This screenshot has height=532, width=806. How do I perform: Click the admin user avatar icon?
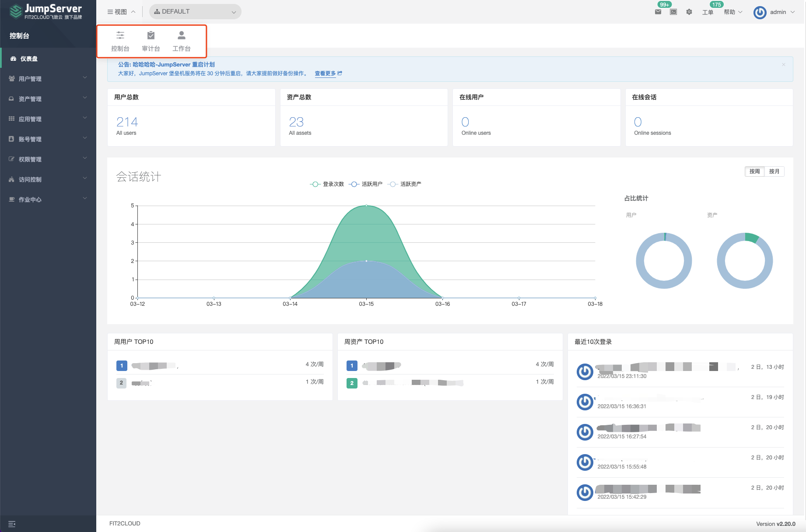760,12
